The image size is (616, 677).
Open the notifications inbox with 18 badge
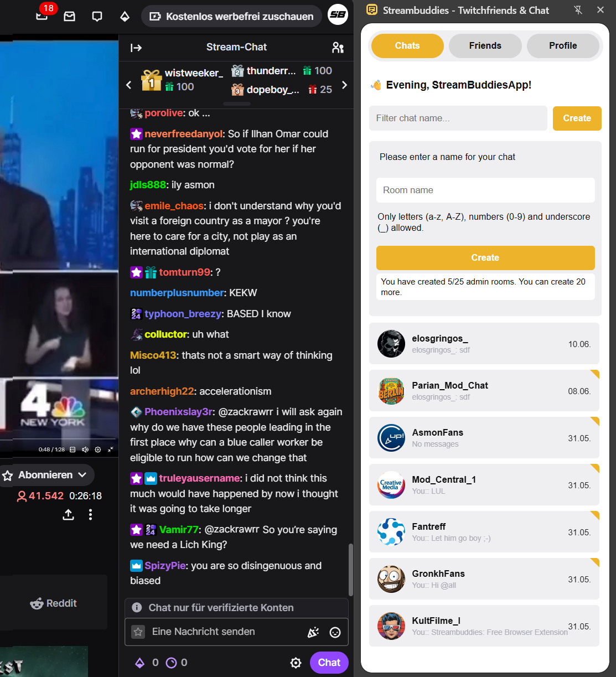(x=42, y=15)
